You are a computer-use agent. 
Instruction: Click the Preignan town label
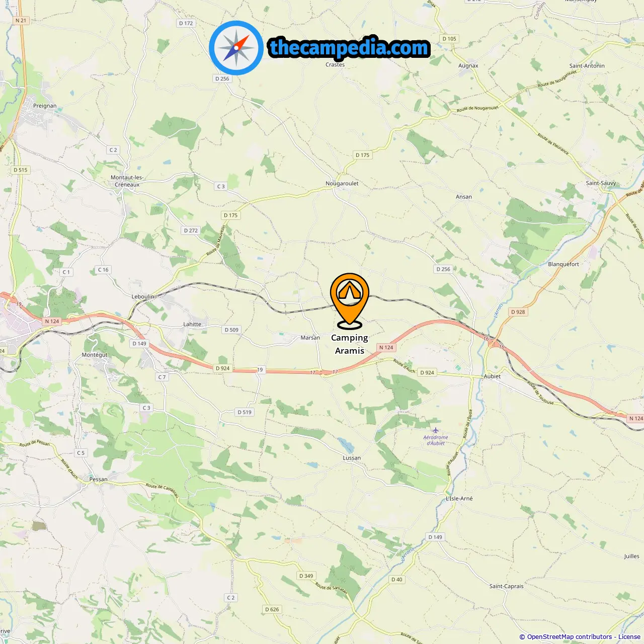tap(45, 106)
